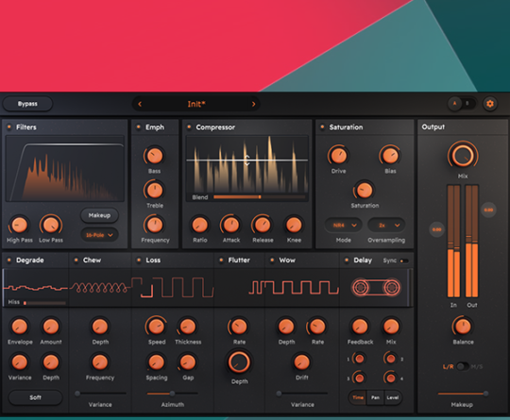
Task: Click the Loss Thickness knob
Action: 187,327
